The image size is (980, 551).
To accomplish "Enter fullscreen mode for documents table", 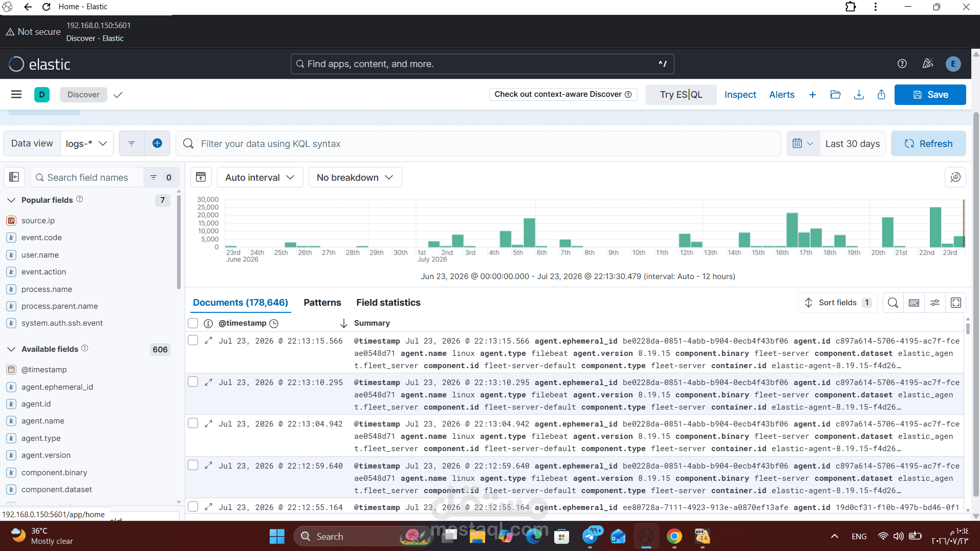I will click(x=955, y=303).
